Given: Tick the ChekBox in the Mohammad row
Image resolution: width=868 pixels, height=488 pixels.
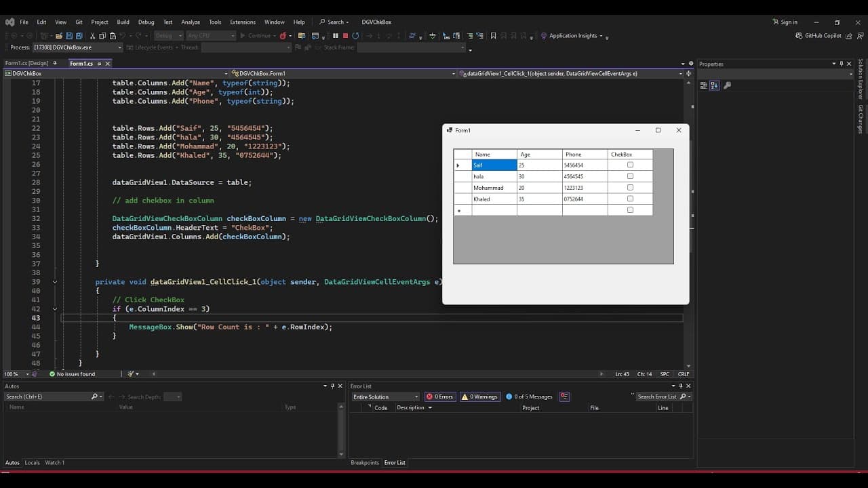Looking at the screenshot, I should coord(630,187).
